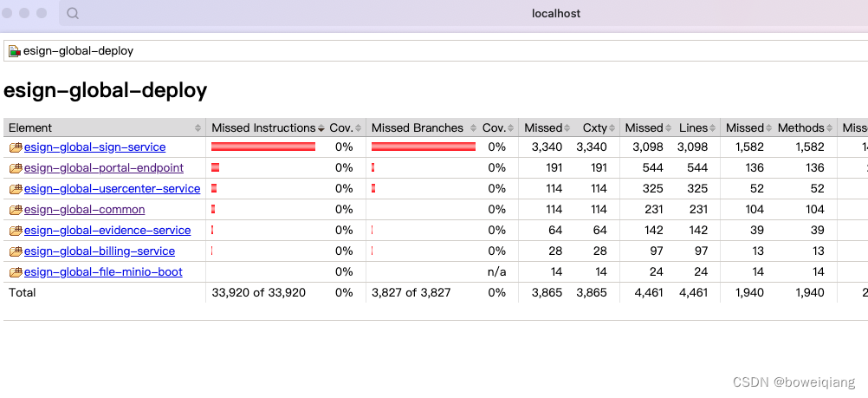Viewport: 868px width, 398px height.
Task: Sort by Missed column before Methods
Action: 748,128
